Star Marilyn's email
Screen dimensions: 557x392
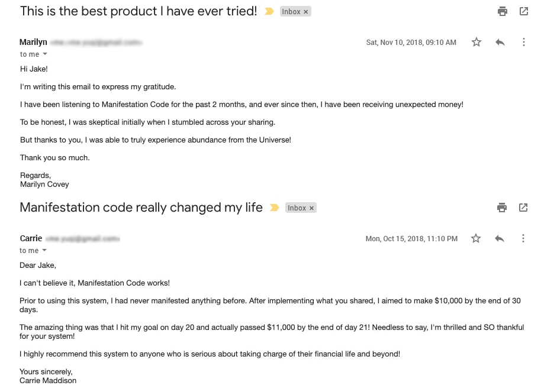click(x=476, y=42)
